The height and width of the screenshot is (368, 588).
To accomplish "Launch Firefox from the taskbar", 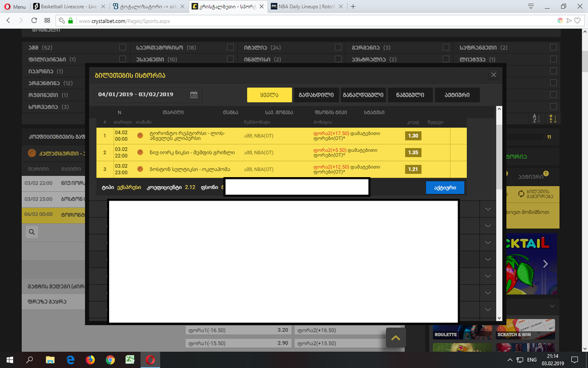I will click(90, 360).
